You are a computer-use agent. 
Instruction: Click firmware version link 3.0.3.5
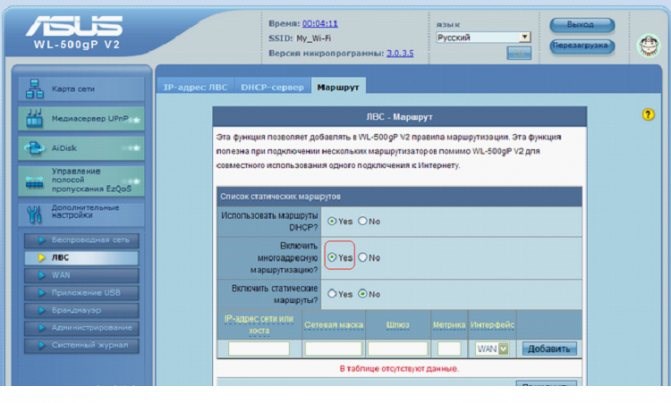point(400,53)
